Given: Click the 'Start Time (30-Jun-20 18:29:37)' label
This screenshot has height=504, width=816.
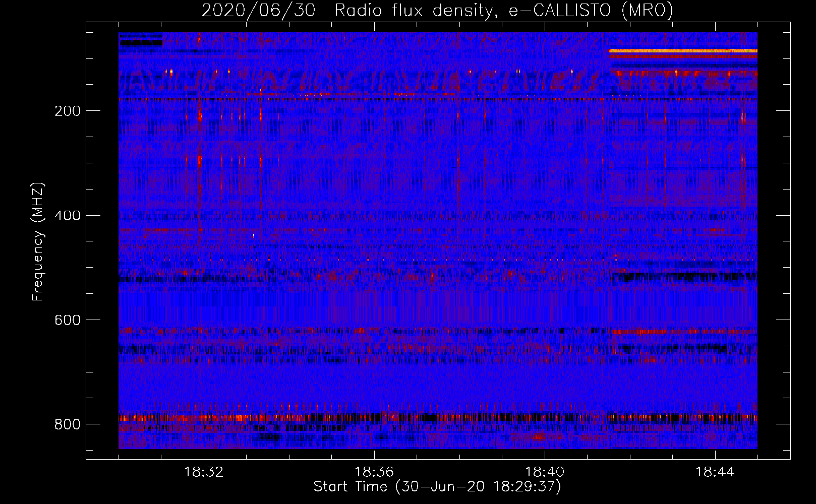Looking at the screenshot, I should 437,487.
